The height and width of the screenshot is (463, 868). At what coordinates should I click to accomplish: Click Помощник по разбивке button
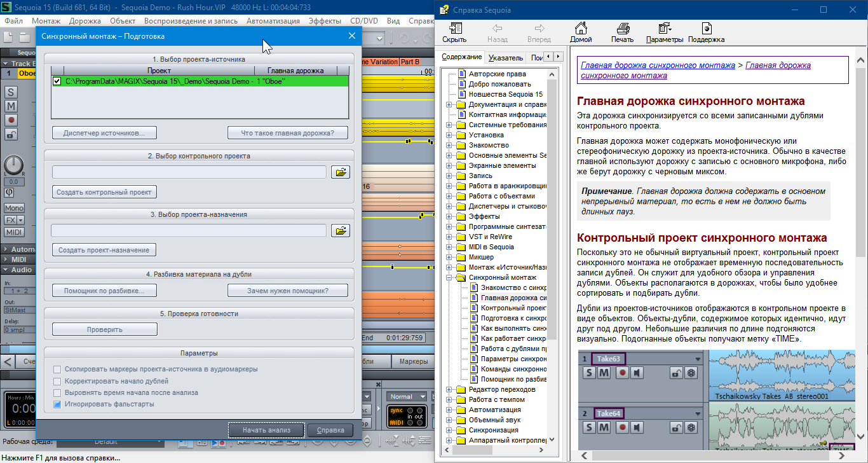104,291
